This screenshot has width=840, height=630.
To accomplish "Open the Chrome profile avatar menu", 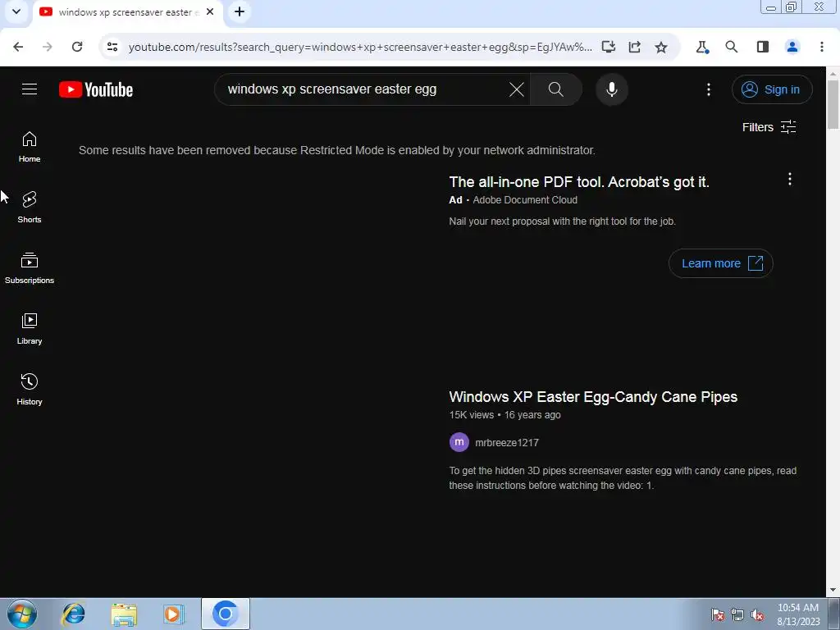I will click(792, 47).
